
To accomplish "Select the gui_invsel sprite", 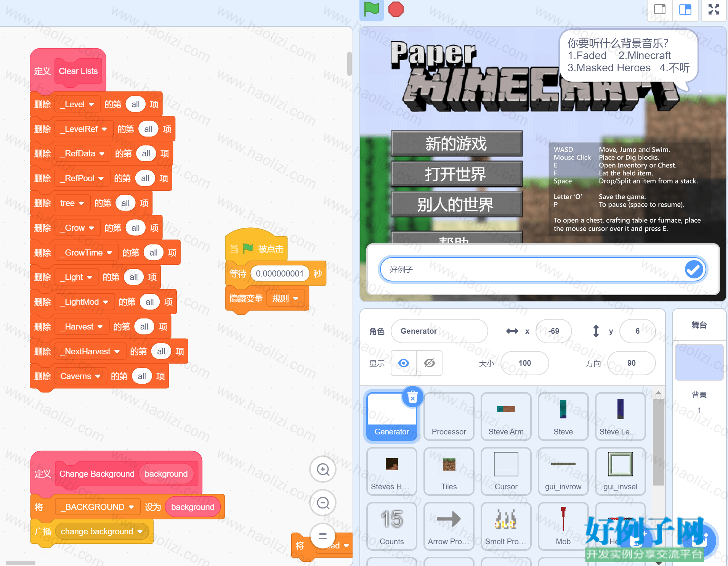I will (621, 472).
